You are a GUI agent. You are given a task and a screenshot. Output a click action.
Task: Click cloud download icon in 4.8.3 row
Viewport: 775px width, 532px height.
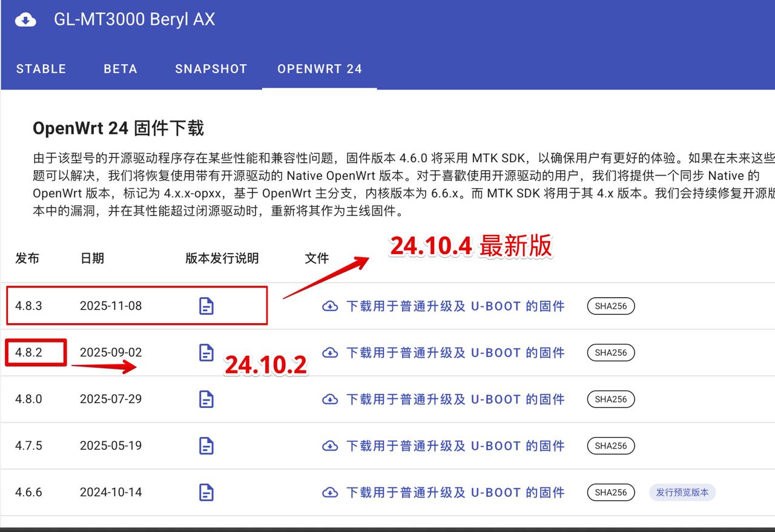(x=330, y=306)
